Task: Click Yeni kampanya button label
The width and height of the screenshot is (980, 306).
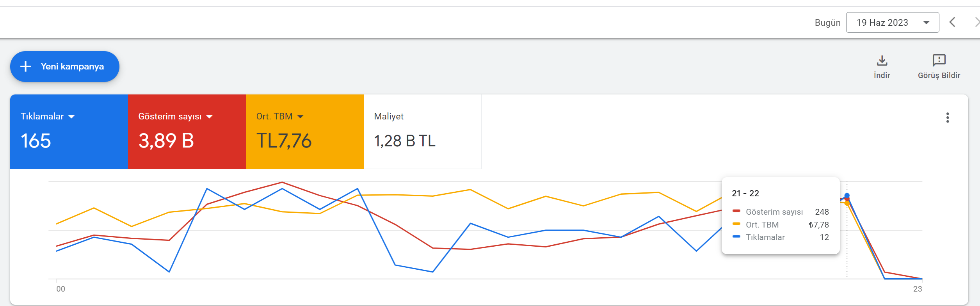Action: [72, 66]
